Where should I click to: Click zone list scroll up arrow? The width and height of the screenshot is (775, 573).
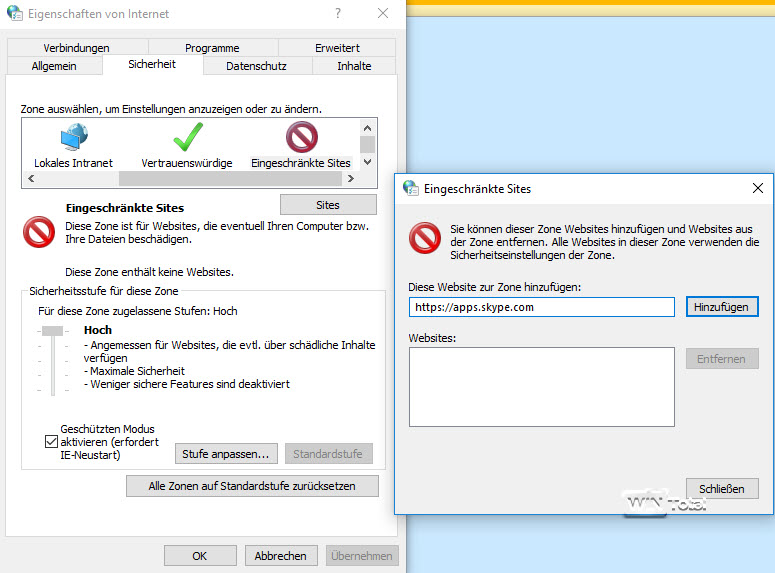[x=367, y=129]
